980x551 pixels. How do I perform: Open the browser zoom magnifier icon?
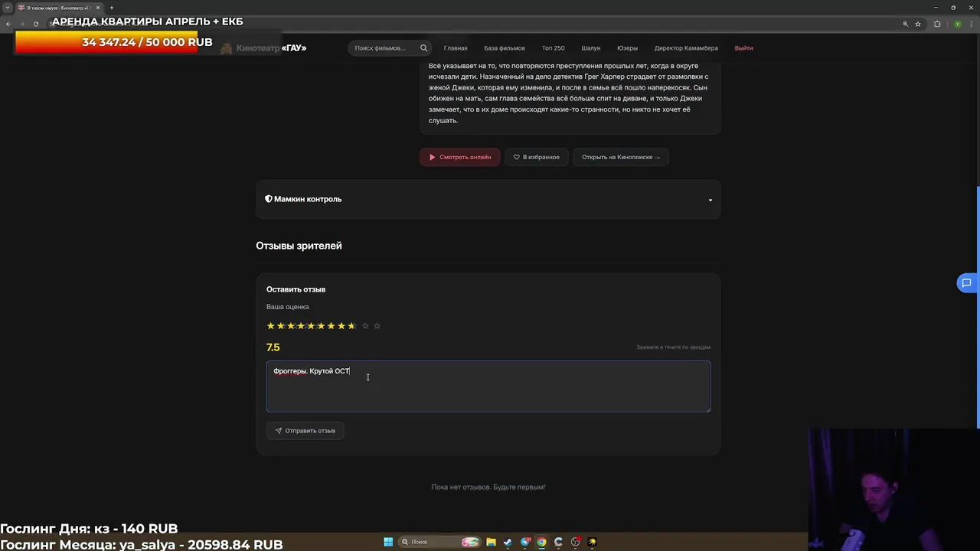(x=905, y=24)
